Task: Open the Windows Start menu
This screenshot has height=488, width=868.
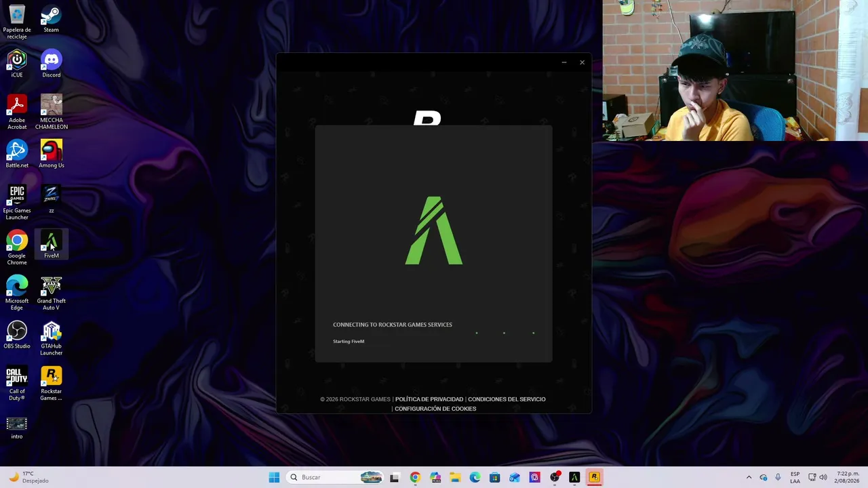Action: tap(274, 477)
